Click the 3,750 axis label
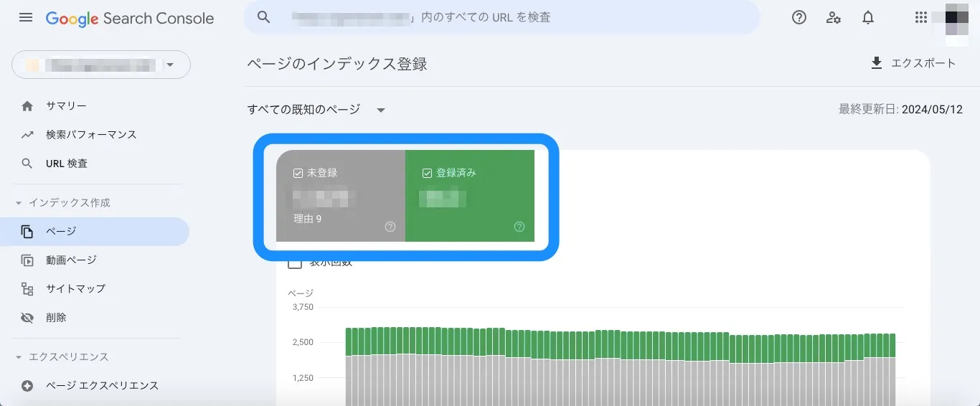 point(303,307)
